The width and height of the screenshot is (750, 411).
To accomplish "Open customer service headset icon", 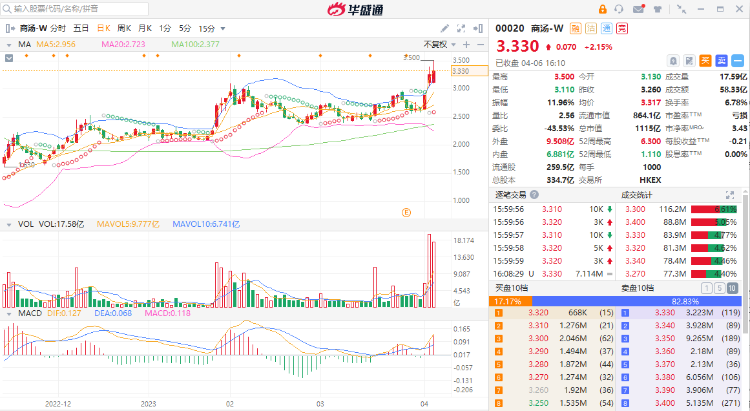I will 617,10.
